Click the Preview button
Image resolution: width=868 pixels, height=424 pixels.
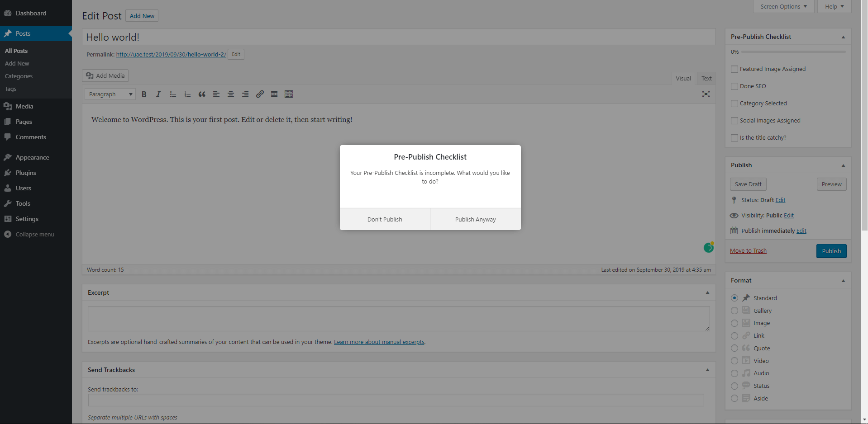[x=832, y=184]
